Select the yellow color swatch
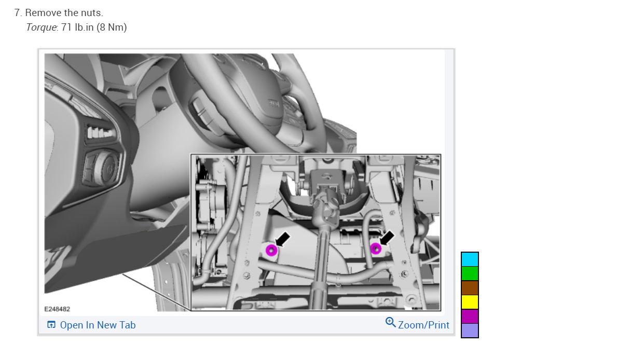Screen dimensions: 644x344 pyautogui.click(x=470, y=302)
